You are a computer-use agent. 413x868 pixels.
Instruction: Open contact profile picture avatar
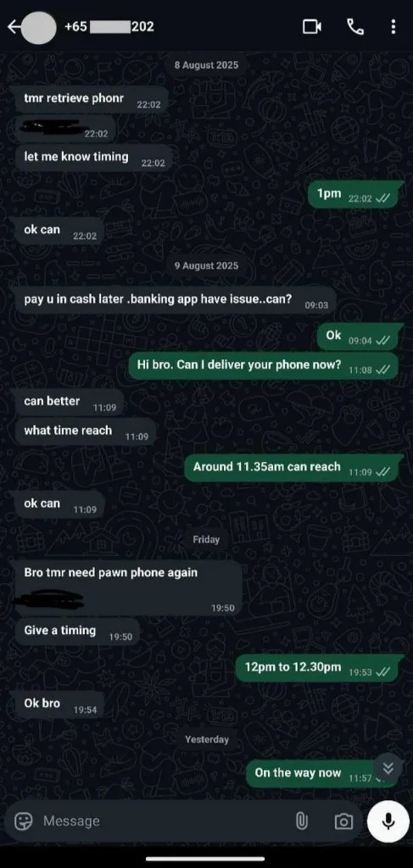[x=38, y=27]
